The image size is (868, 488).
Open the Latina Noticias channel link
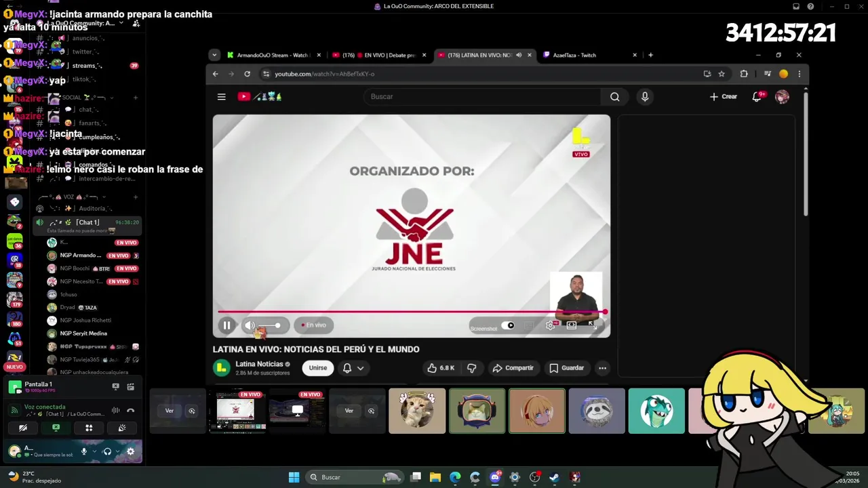point(259,364)
